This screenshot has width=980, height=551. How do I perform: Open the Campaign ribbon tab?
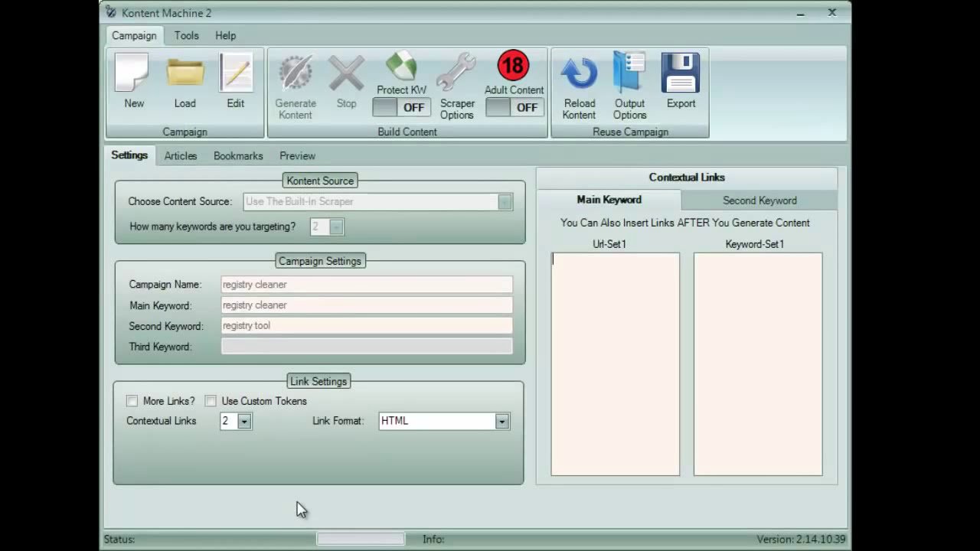(x=134, y=35)
